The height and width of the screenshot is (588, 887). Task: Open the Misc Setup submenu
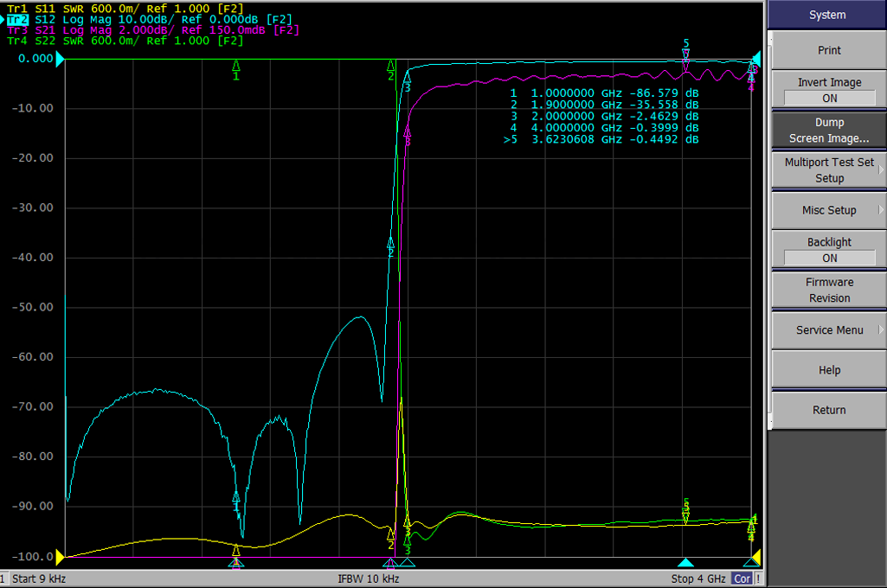[x=829, y=210]
